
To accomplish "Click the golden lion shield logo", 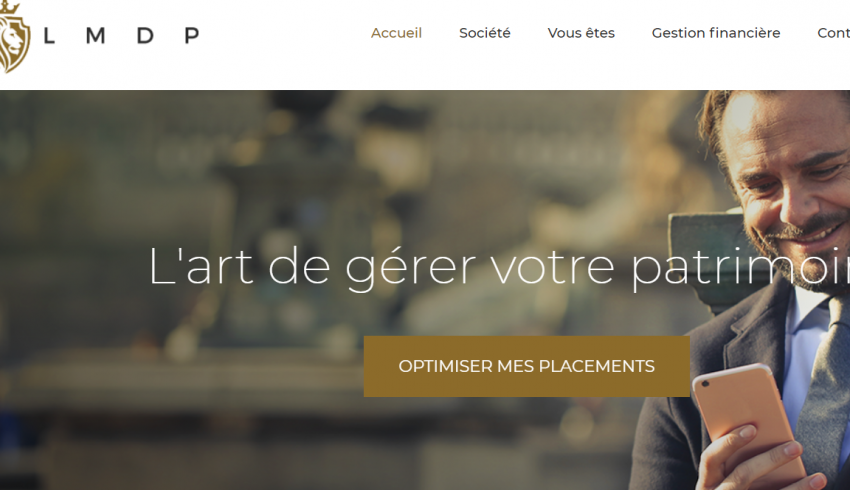I will coord(13,37).
